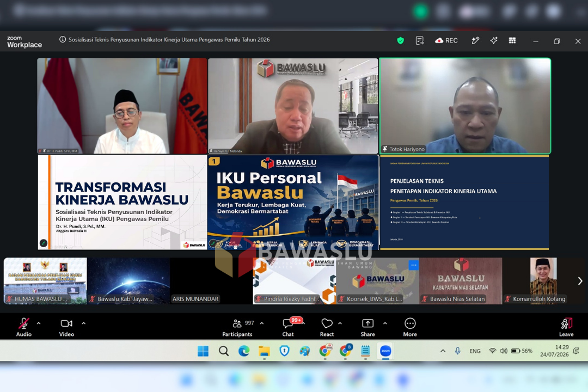Click the Zoom icon in the taskbar

[x=385, y=351]
